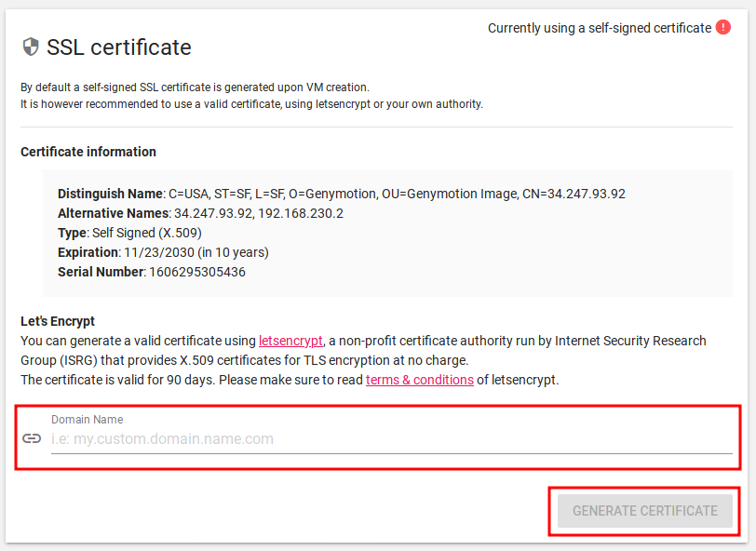Select the Certificate information section heading
The width and height of the screenshot is (756, 551).
pos(88,152)
